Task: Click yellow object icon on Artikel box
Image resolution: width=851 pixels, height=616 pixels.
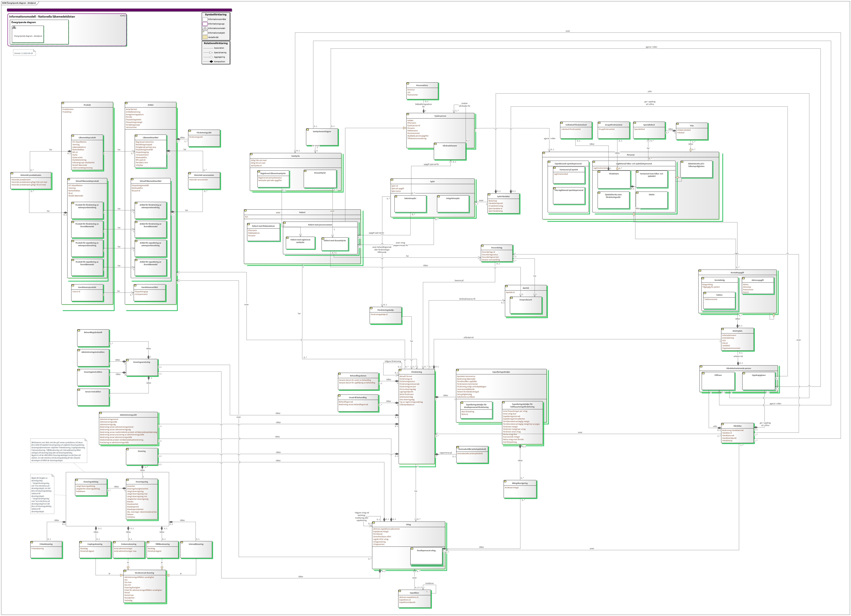Action: click(x=126, y=103)
